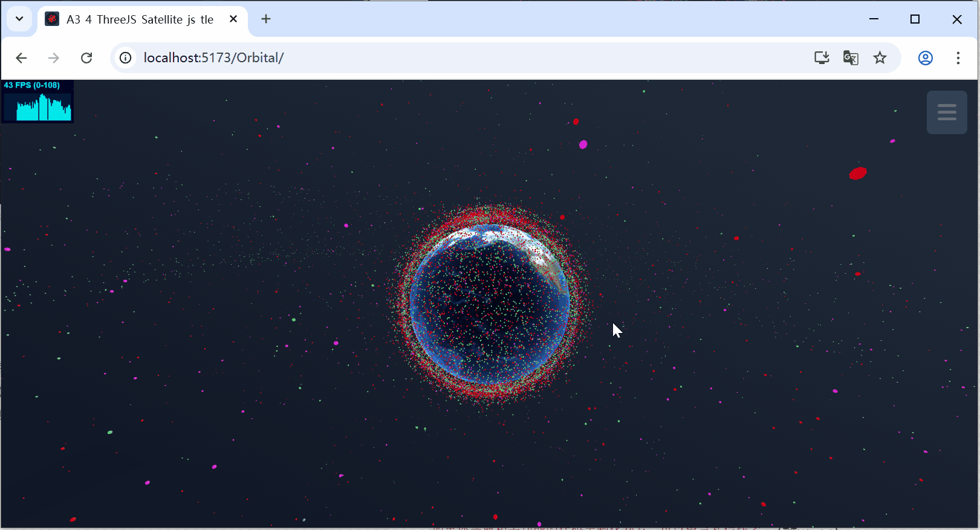Click the Earth globe in the scene
Screen dimensions: 980x530
click(x=490, y=305)
